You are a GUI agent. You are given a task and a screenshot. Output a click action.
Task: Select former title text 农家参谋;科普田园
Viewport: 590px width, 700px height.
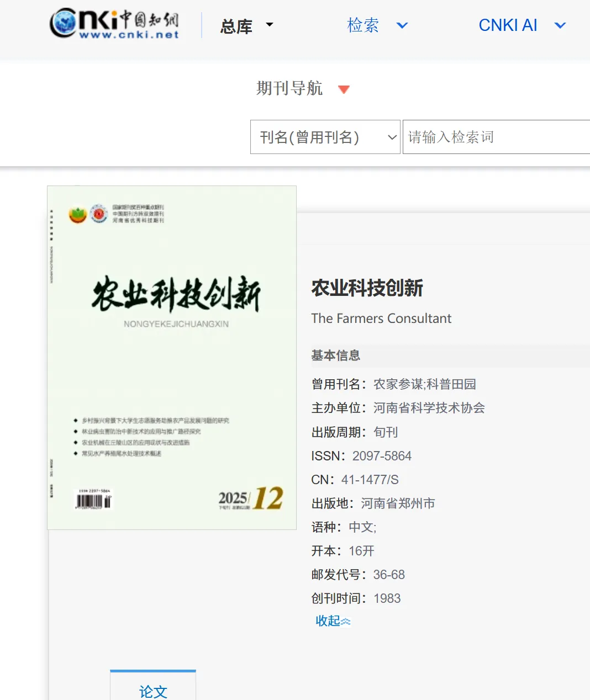coord(425,384)
